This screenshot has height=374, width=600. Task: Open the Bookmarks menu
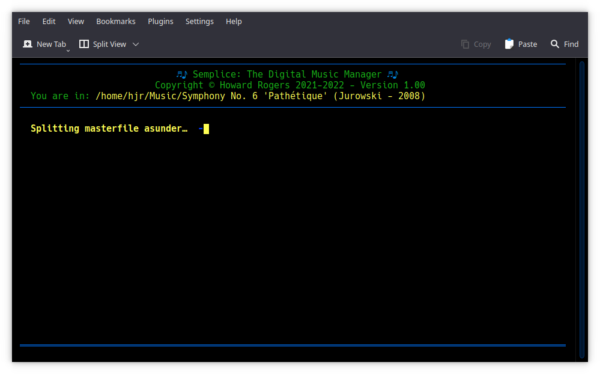tap(116, 21)
